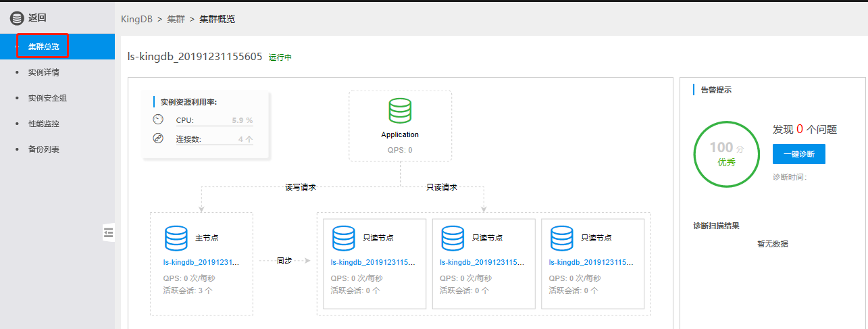Click the 集群概览 breadcrumb text
The image size is (868, 329).
217,19
